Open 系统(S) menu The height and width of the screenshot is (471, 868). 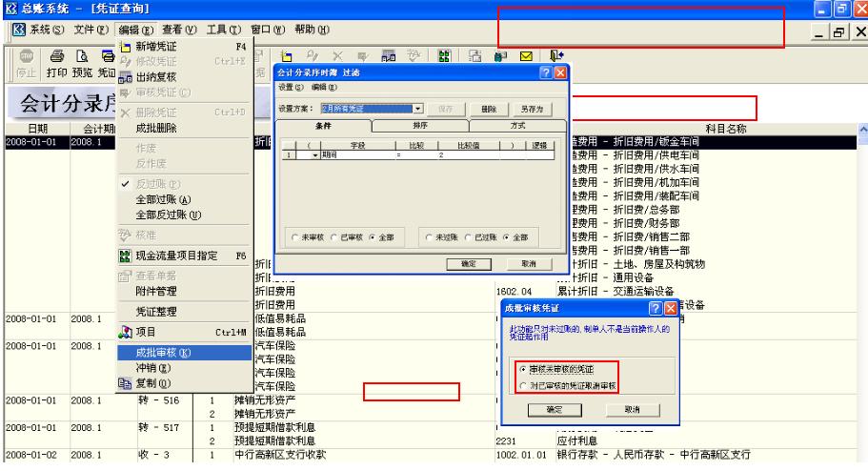pos(47,30)
